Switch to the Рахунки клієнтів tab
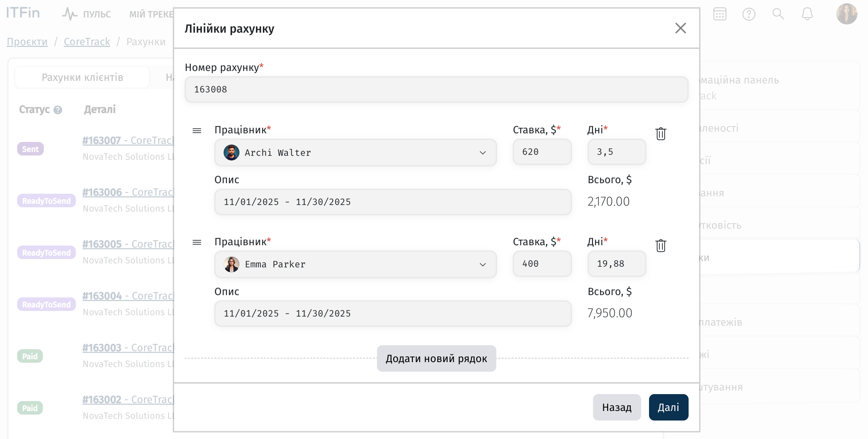Image resolution: width=868 pixels, height=439 pixels. [x=82, y=78]
